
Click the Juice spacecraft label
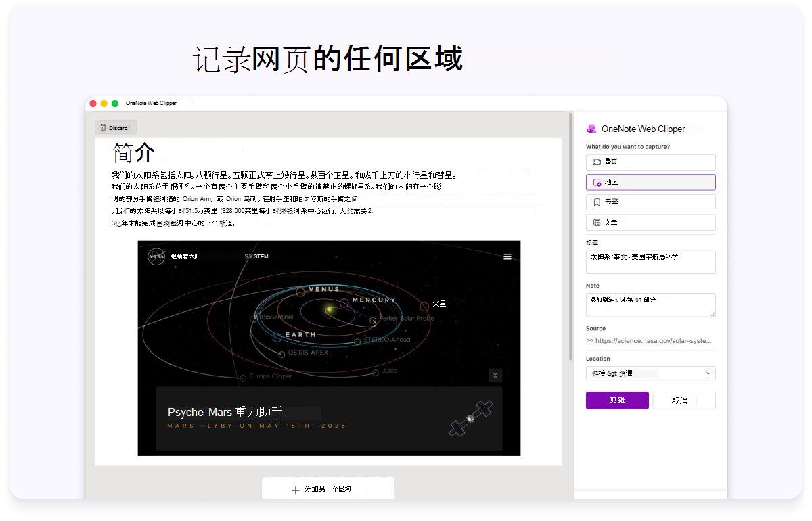tap(390, 371)
